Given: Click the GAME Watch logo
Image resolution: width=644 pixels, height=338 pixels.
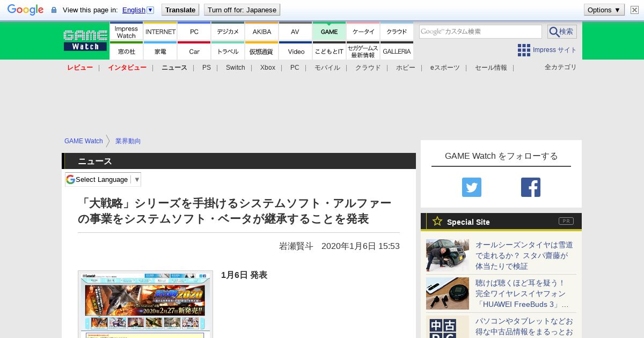Looking at the screenshot, I should 85,40.
